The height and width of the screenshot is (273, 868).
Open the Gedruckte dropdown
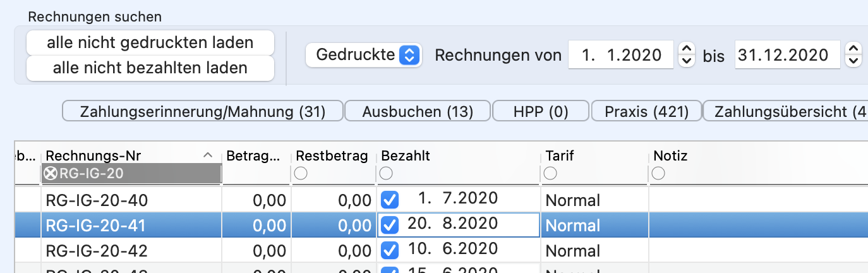click(364, 55)
